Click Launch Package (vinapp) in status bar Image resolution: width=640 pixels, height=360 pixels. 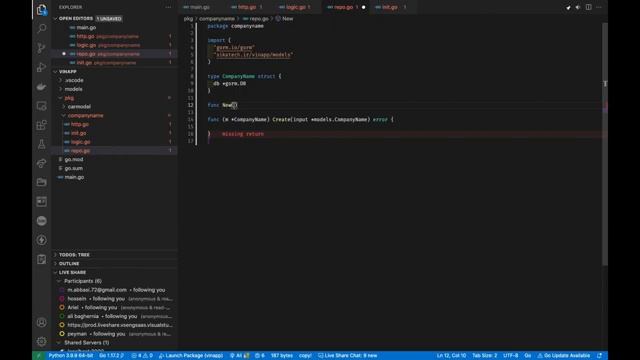tap(191, 356)
